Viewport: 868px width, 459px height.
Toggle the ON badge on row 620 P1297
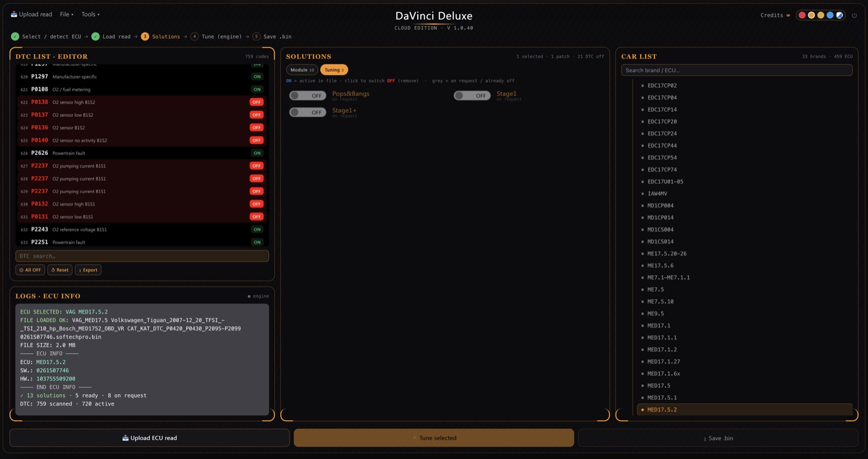[257, 76]
